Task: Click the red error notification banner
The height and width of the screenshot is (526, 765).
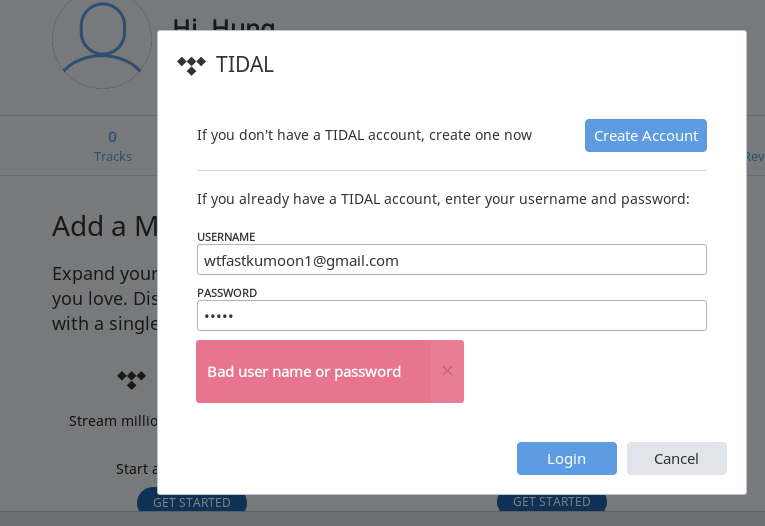Action: [314, 371]
